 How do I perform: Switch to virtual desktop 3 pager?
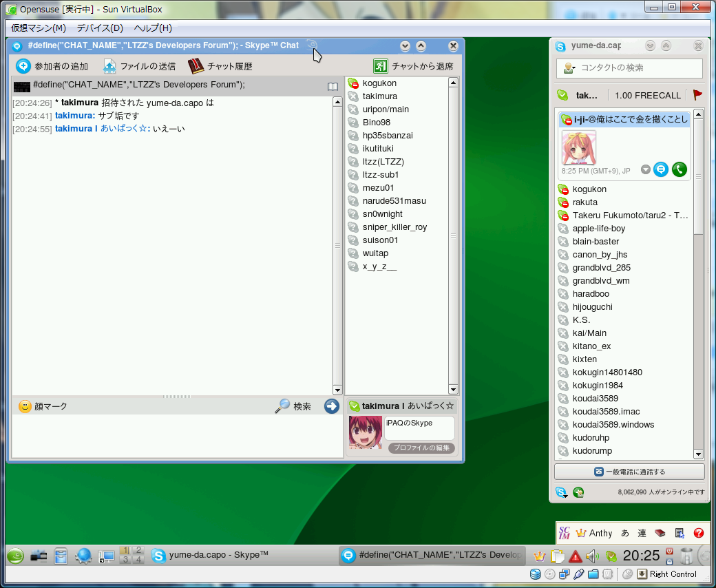pyautogui.click(x=125, y=560)
